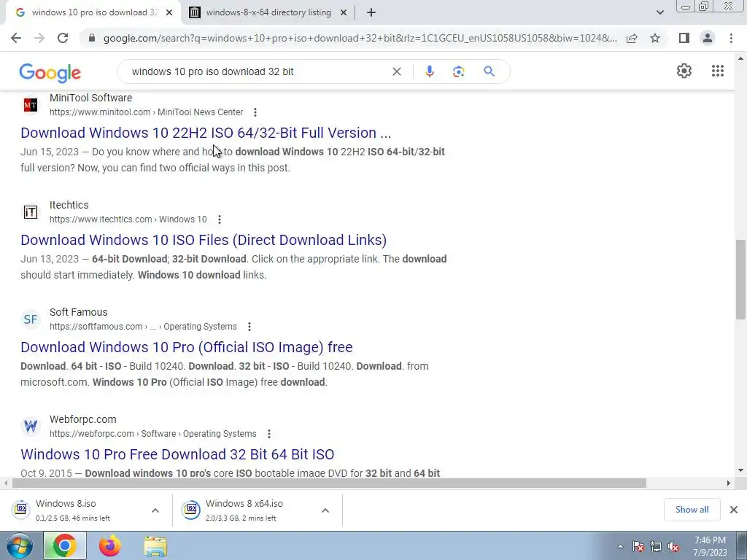Open Google quick settings gear
This screenshot has height=560, width=747.
684,71
